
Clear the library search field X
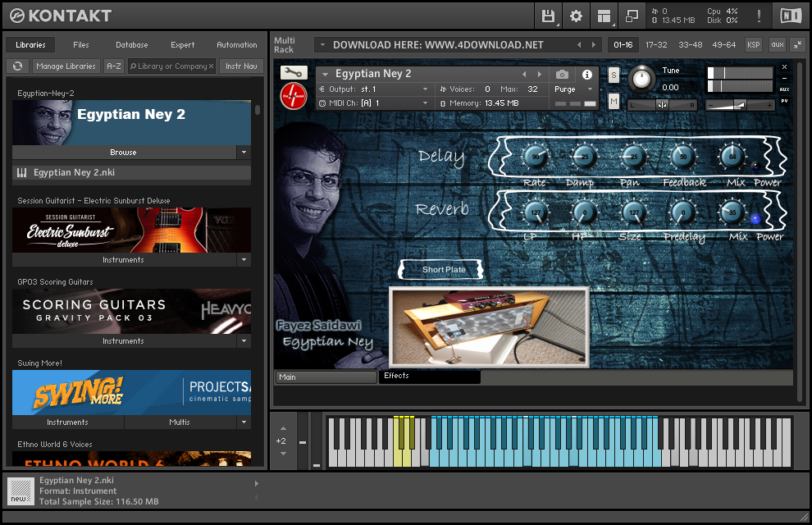click(x=212, y=66)
